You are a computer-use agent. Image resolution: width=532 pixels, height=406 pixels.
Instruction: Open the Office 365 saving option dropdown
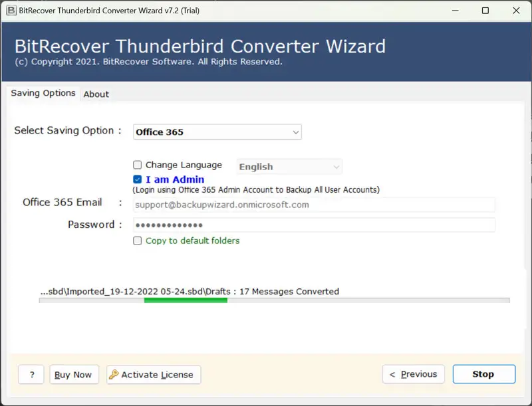pos(217,132)
